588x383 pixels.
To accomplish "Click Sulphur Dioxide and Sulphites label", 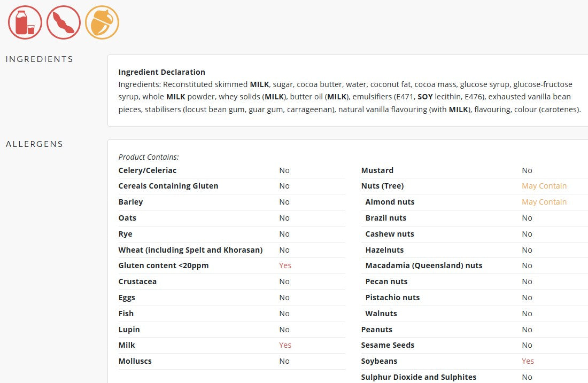I will coord(419,377).
